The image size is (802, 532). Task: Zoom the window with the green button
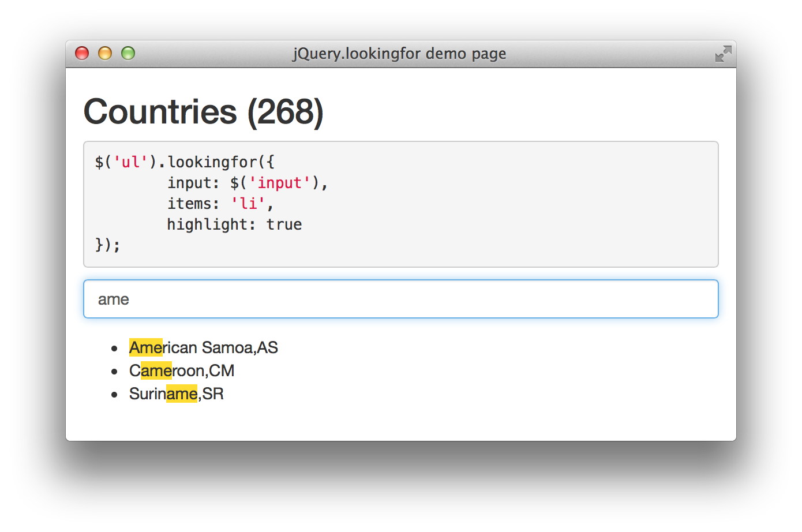(128, 53)
